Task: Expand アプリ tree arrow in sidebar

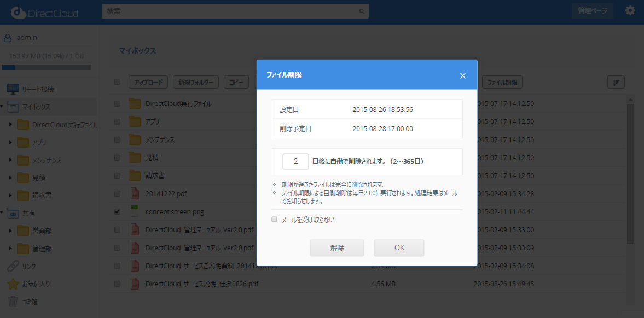Action: click(x=10, y=142)
